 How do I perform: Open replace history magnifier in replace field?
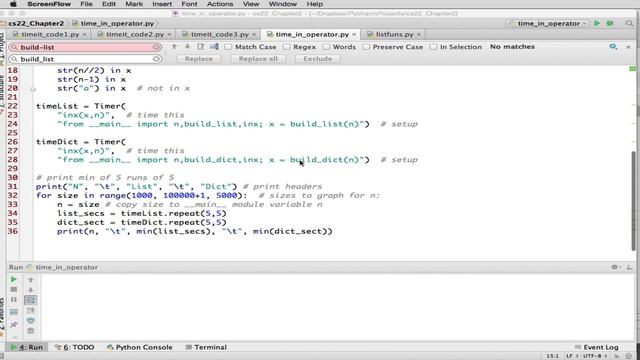pyautogui.click(x=14, y=59)
